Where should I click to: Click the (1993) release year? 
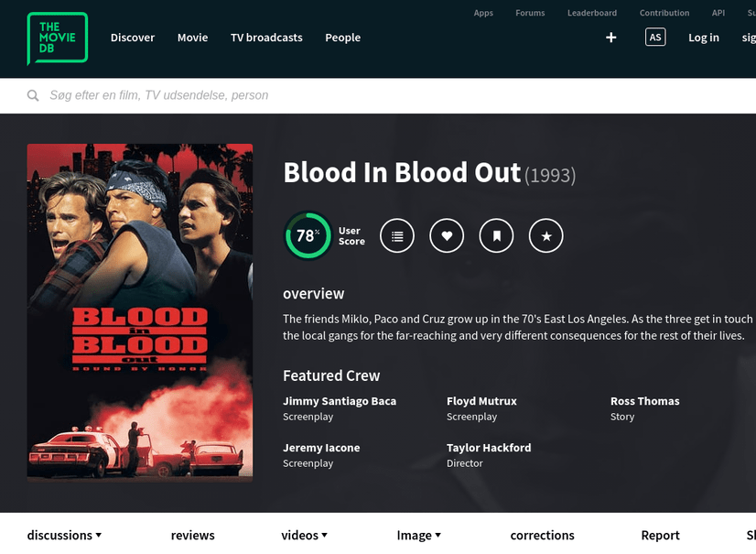click(x=550, y=176)
